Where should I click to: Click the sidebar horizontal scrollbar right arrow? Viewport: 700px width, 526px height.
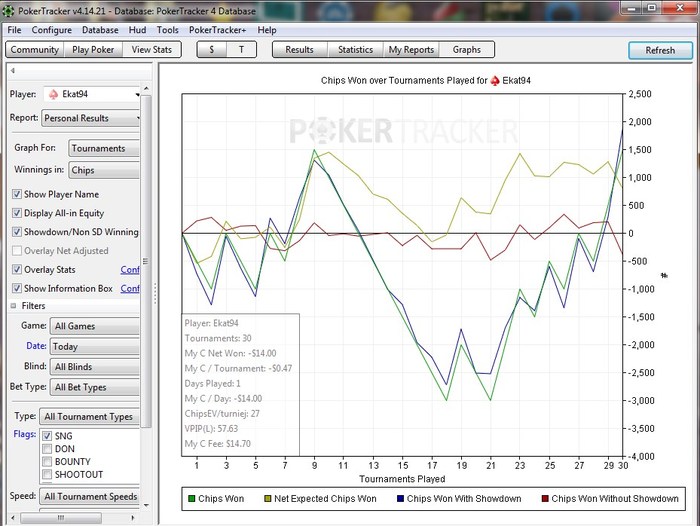coord(133,518)
